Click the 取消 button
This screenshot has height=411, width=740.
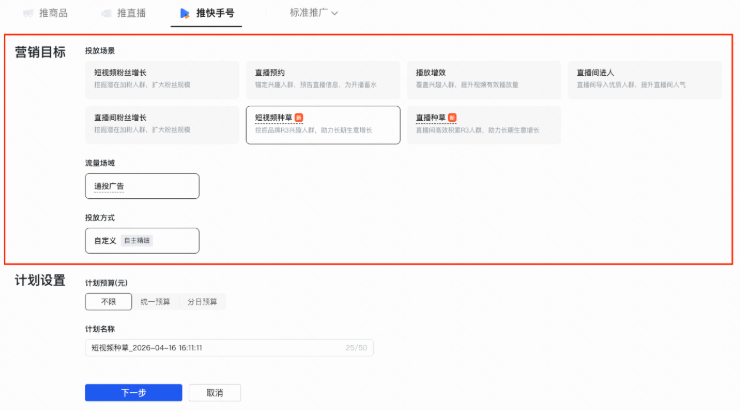pos(215,393)
